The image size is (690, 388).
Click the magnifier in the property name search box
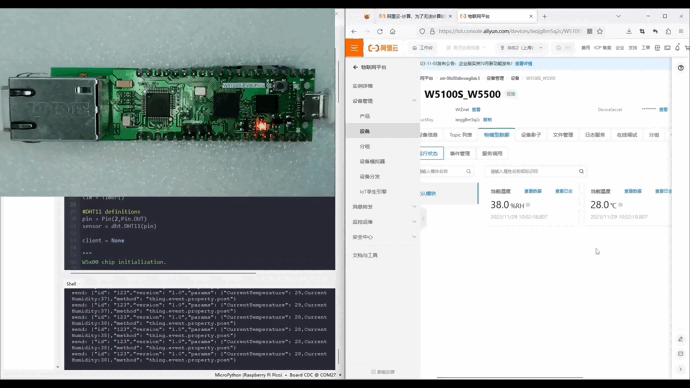pyautogui.click(x=581, y=171)
